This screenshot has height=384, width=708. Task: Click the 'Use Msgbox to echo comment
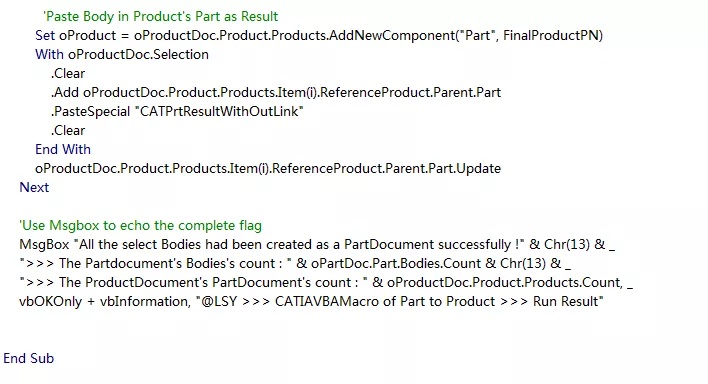coord(140,225)
